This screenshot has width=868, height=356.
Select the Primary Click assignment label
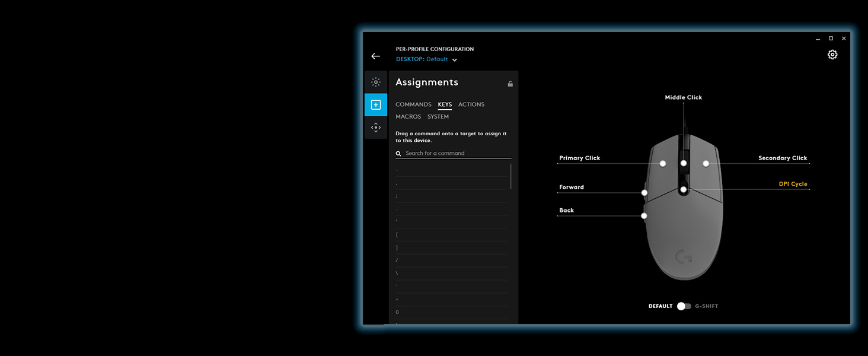pos(579,158)
